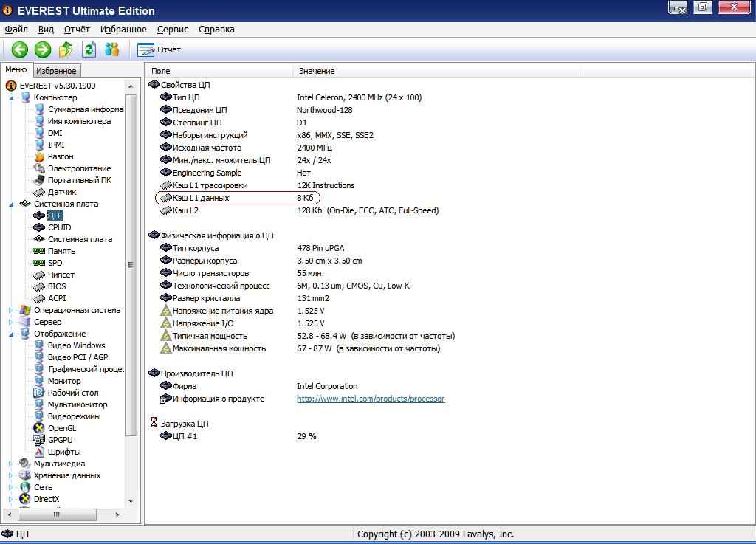Image resolution: width=756 pixels, height=544 pixels.
Task: Select the SPD tree item
Action: pyautogui.click(x=55, y=263)
